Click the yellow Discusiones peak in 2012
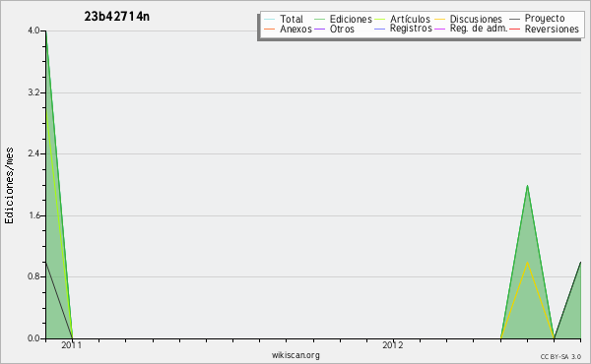The height and width of the screenshot is (364, 591). point(527,262)
